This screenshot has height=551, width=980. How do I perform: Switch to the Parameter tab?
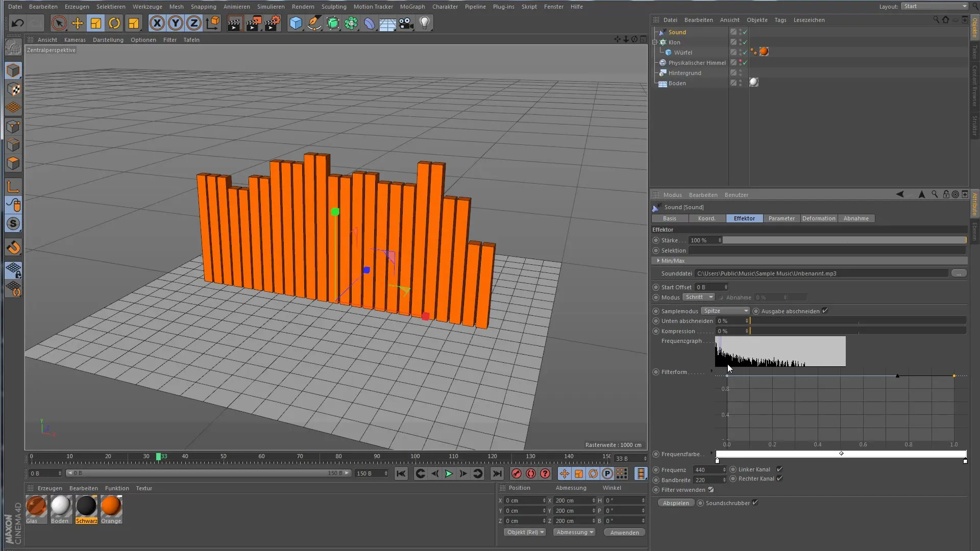[x=781, y=218]
